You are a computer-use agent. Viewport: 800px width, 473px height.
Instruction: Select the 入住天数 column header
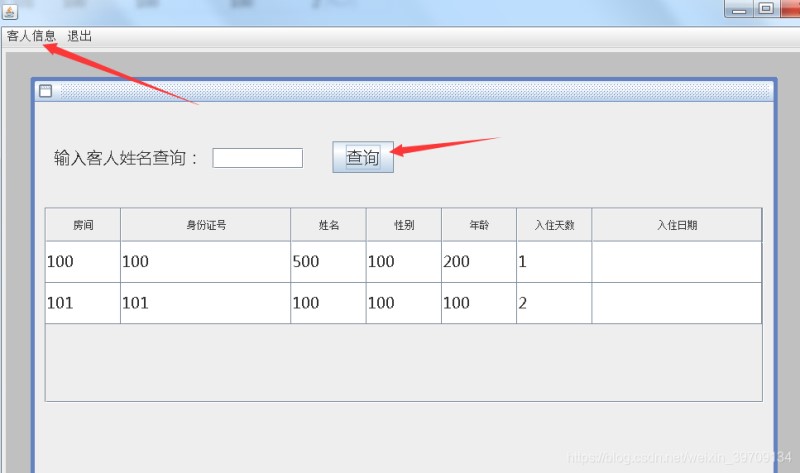tap(554, 225)
